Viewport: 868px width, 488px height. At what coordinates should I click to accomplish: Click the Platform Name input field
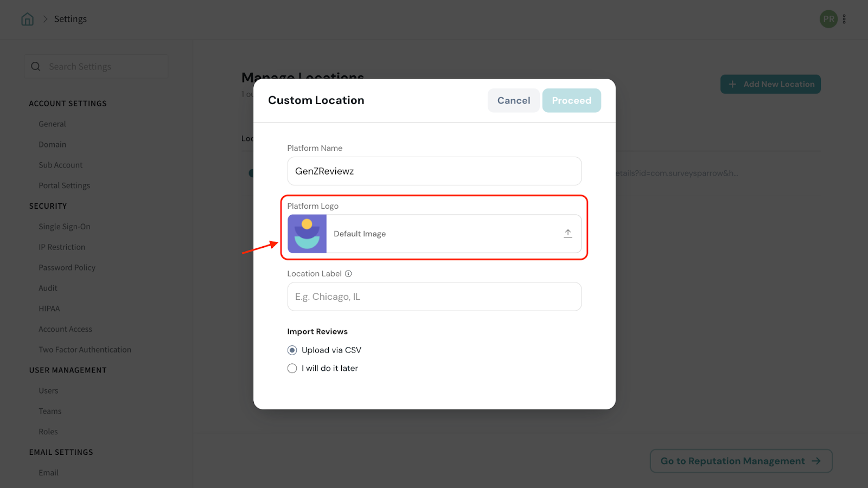434,171
